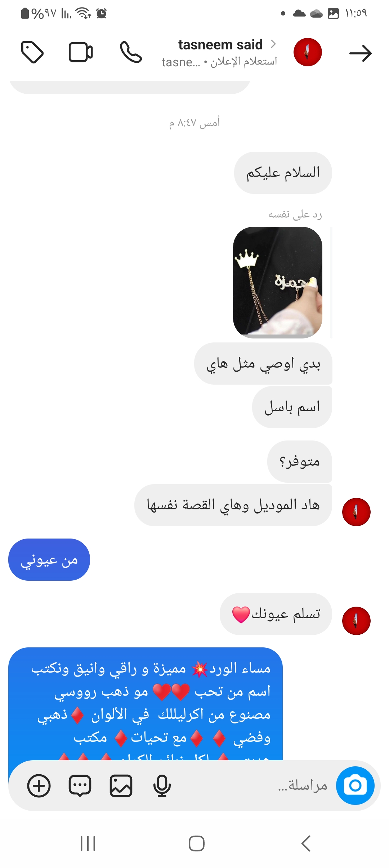
Task: Tap Android home navigation button
Action: click(x=197, y=843)
